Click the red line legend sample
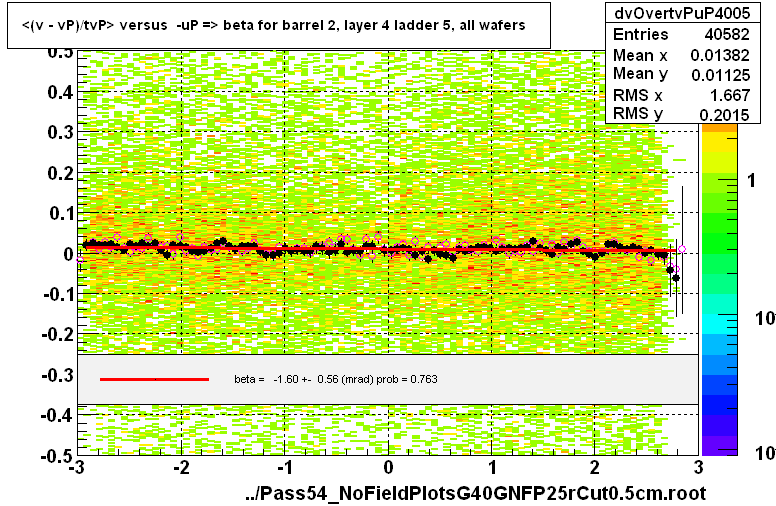Viewport: 776px width, 506px height. click(154, 379)
